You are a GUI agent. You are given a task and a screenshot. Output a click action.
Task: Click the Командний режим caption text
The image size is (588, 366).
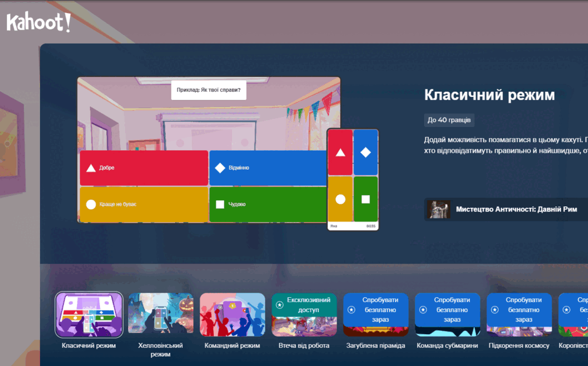pos(232,345)
